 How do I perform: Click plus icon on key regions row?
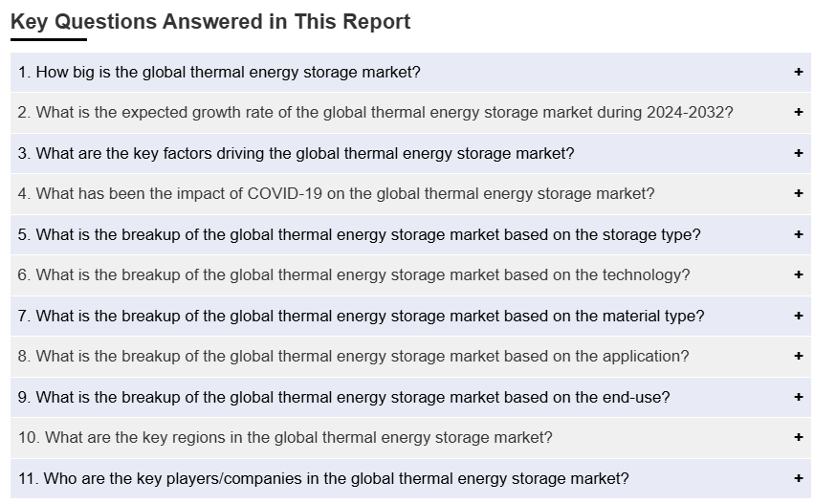798,437
